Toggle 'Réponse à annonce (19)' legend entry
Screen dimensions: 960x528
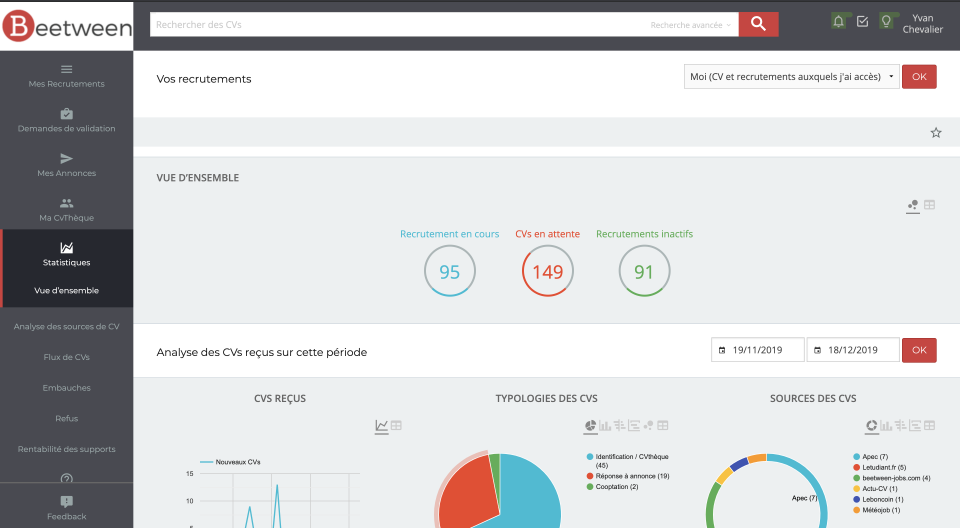tap(628, 476)
